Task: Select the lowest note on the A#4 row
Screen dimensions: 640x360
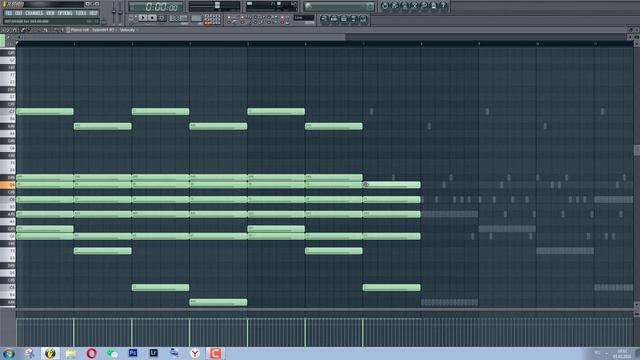Action: 218,302
